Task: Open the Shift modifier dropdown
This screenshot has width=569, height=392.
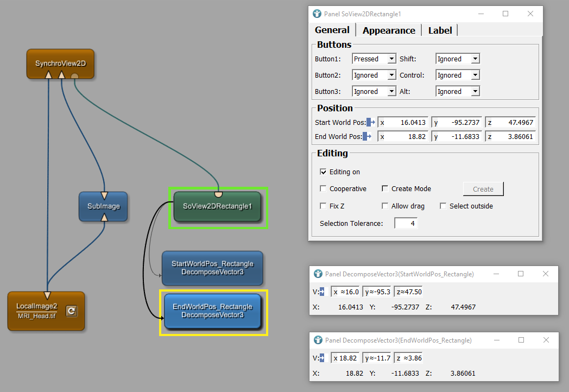Action: (458, 59)
